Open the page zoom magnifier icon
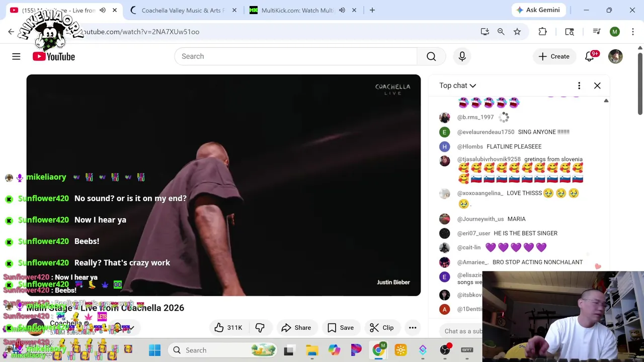 click(501, 32)
